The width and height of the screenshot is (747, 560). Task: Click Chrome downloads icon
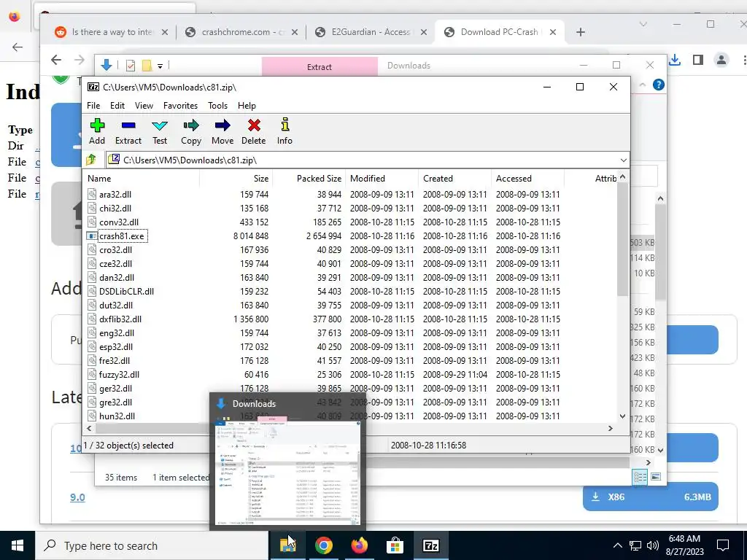tap(675, 60)
